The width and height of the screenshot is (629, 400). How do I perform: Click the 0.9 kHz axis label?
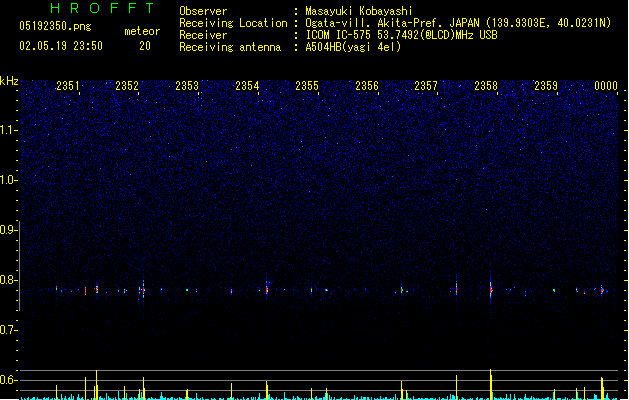(8, 230)
